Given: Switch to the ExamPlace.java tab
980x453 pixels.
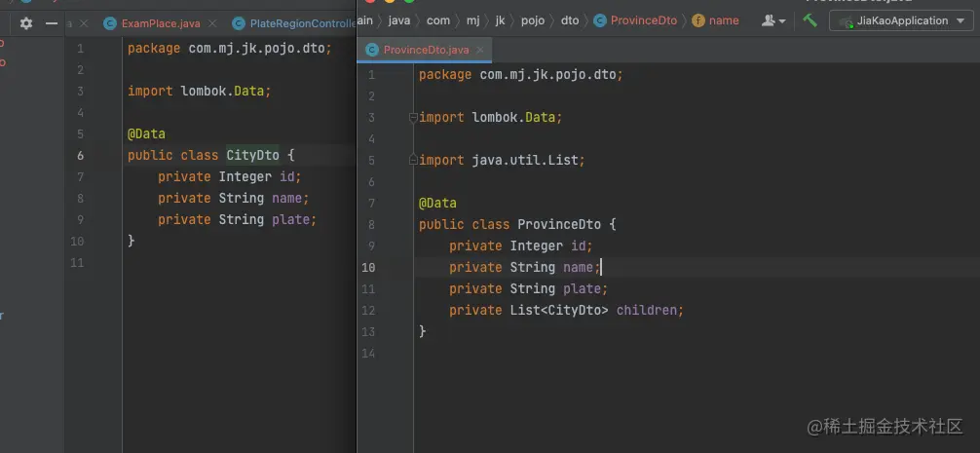Looking at the screenshot, I should (161, 23).
